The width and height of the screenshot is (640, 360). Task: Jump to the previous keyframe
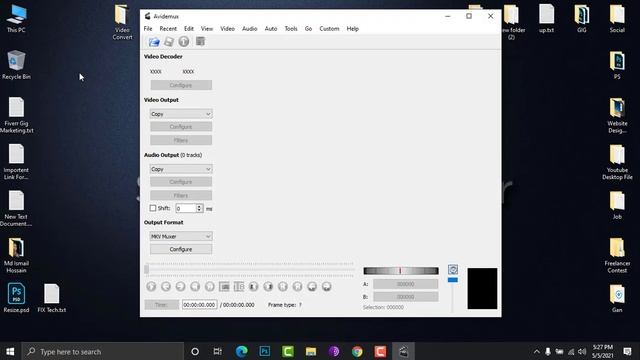point(195,287)
